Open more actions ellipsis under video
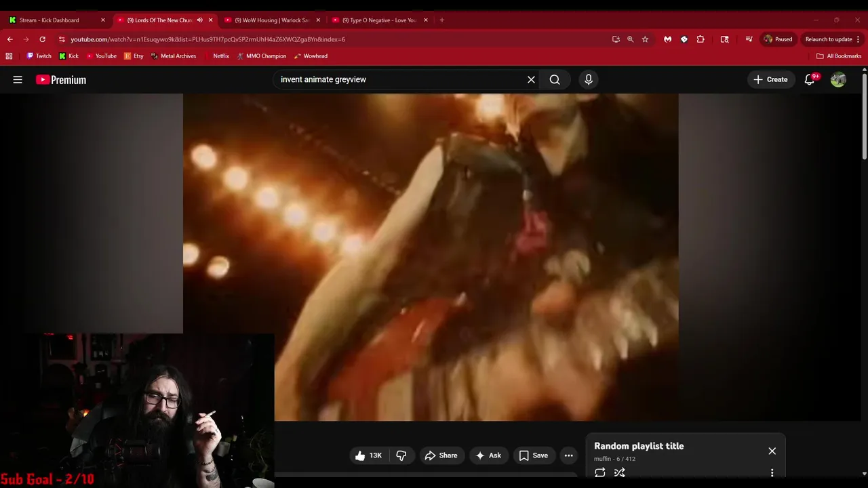868x488 pixels. pos(568,455)
